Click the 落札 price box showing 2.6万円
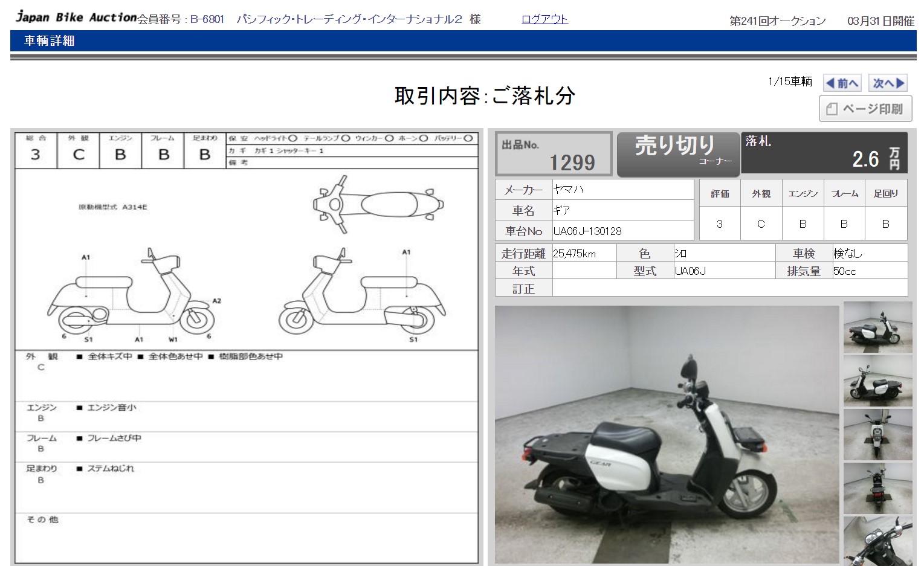This screenshot has width=924, height=566. pyautogui.click(x=824, y=153)
